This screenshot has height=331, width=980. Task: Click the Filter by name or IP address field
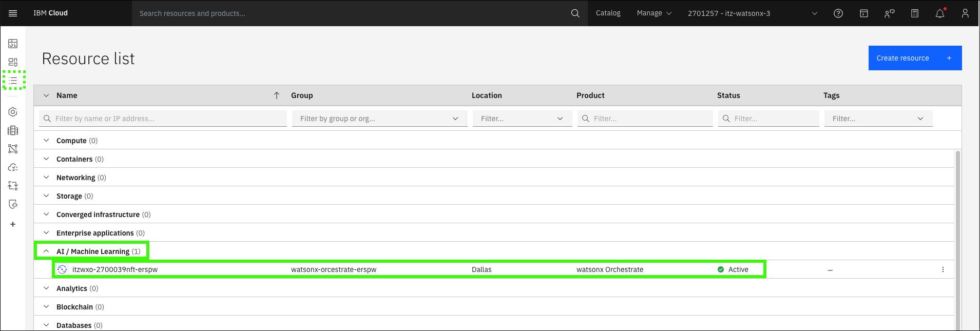164,119
